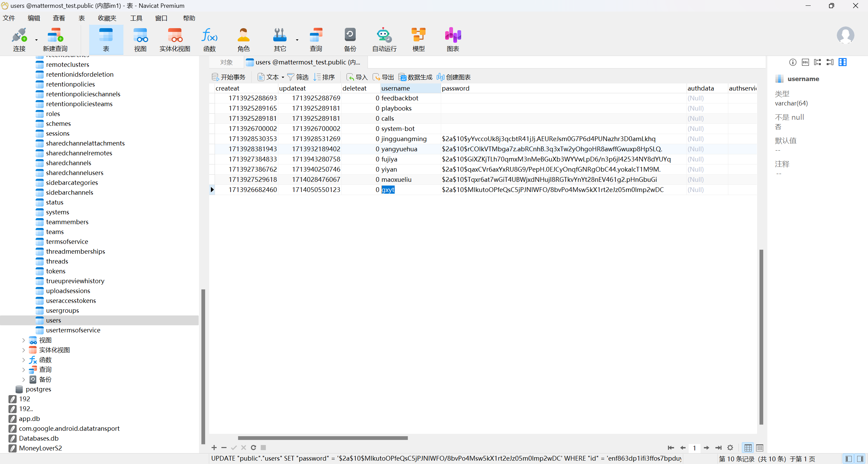This screenshot has height=464, width=868.
Task: Show the DDL panel icon
Action: 805,62
